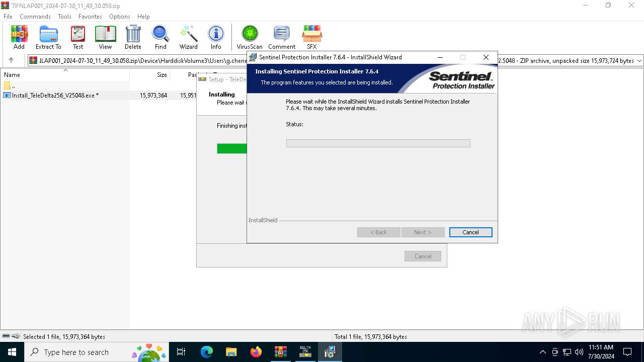Screen dimensions: 644x362
Task: Click the taskbar search box
Action: tap(97, 352)
